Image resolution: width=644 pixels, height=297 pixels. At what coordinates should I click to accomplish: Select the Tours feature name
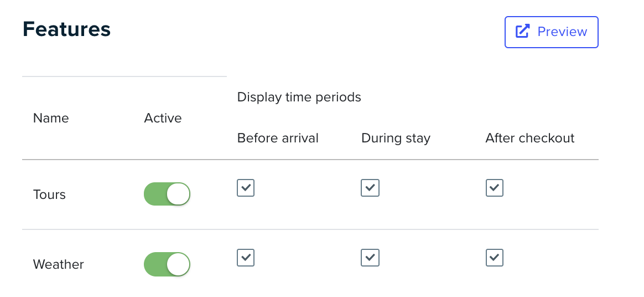point(49,194)
